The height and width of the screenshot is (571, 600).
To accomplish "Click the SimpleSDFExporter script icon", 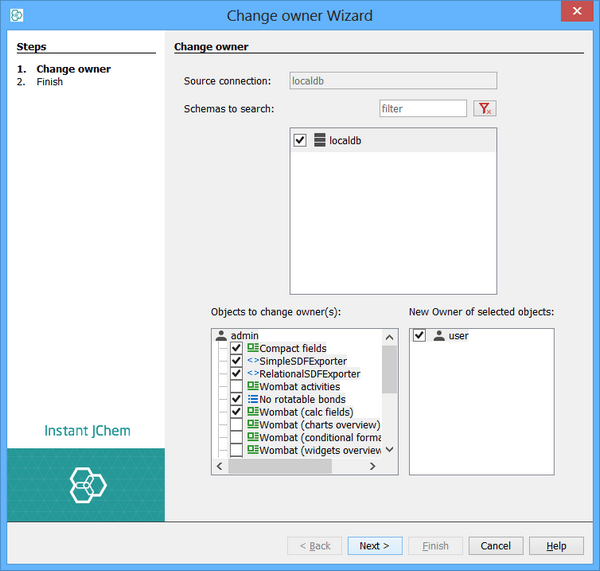I will pyautogui.click(x=253, y=361).
